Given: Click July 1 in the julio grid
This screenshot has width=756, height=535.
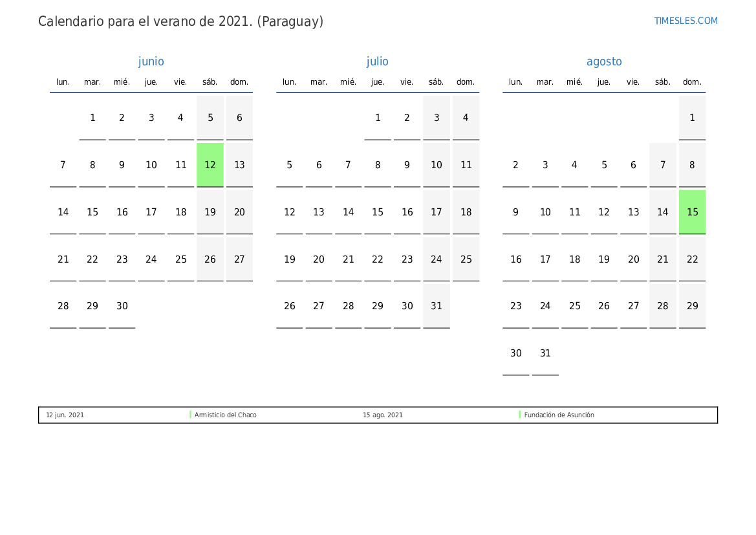Looking at the screenshot, I should (378, 118).
